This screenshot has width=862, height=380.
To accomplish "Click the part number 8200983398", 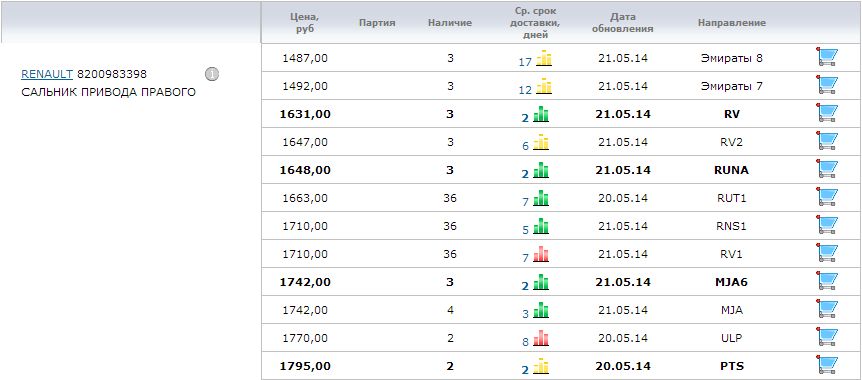I will pos(112,74).
